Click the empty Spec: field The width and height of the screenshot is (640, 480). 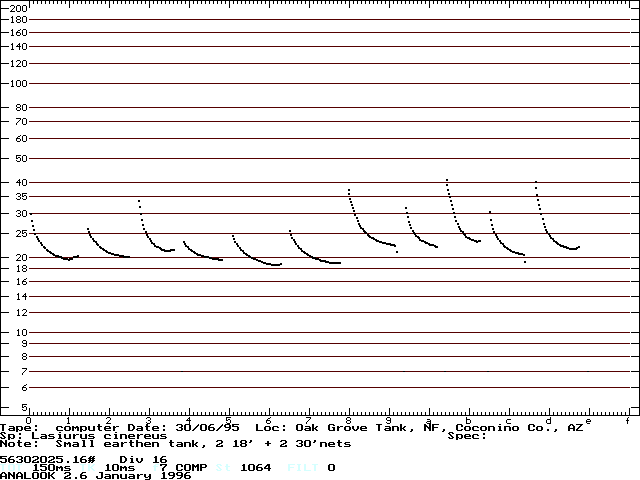click(x=468, y=435)
